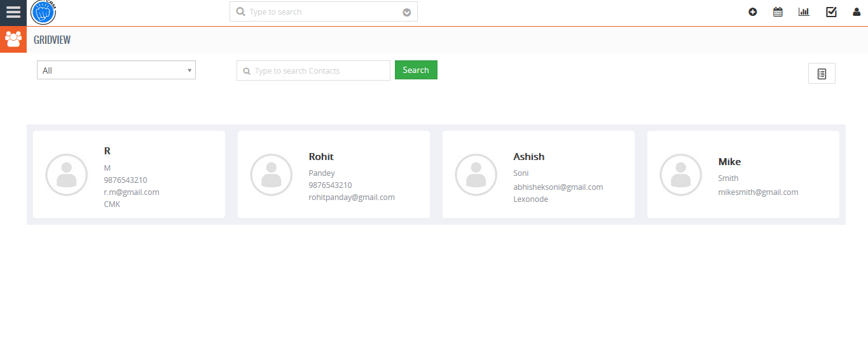Screen dimensions: 868x341
Task: Click avatar of contact R
Action: [x=67, y=175]
